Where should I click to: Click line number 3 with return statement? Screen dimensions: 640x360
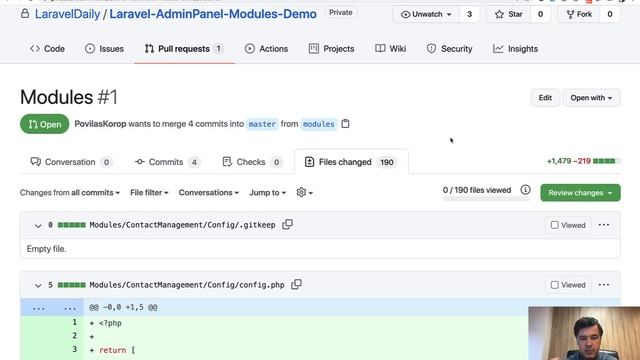74,349
